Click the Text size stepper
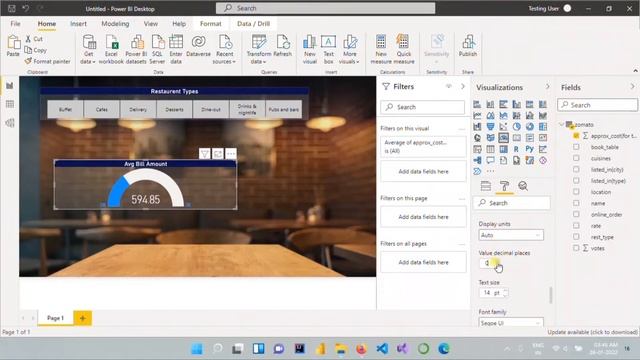The image size is (640, 360). tap(506, 293)
